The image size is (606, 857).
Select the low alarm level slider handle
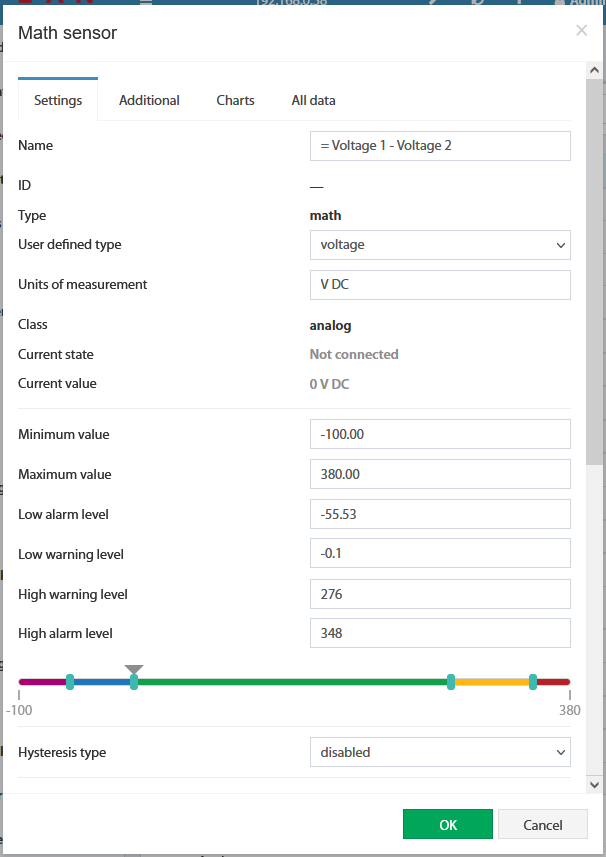[x=70, y=682]
